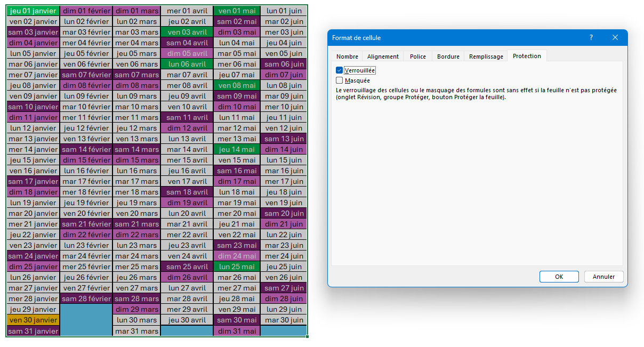Click the green cell lun 06 avril

click(x=187, y=64)
